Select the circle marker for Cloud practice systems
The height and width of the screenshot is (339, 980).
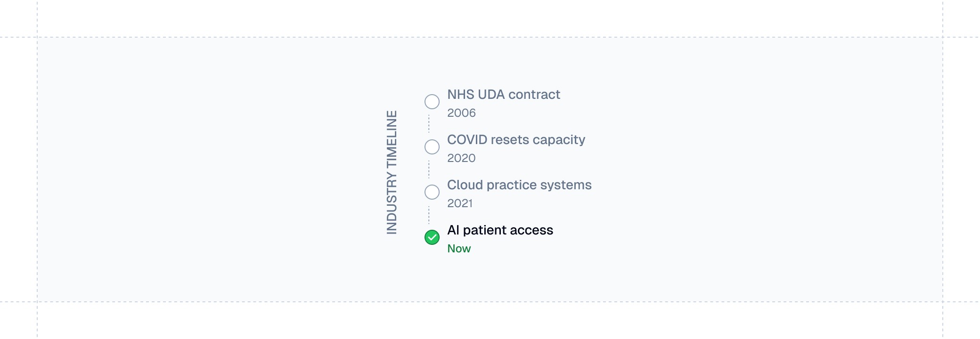click(x=432, y=192)
